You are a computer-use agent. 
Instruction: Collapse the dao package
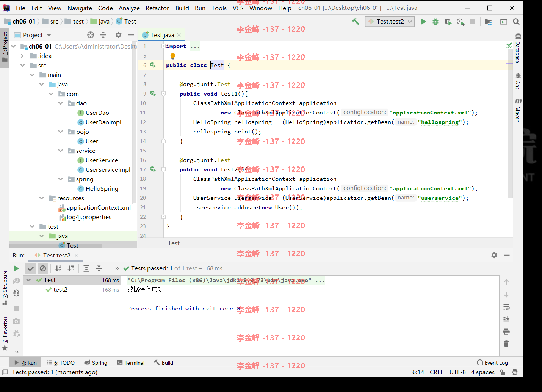pyautogui.click(x=61, y=103)
